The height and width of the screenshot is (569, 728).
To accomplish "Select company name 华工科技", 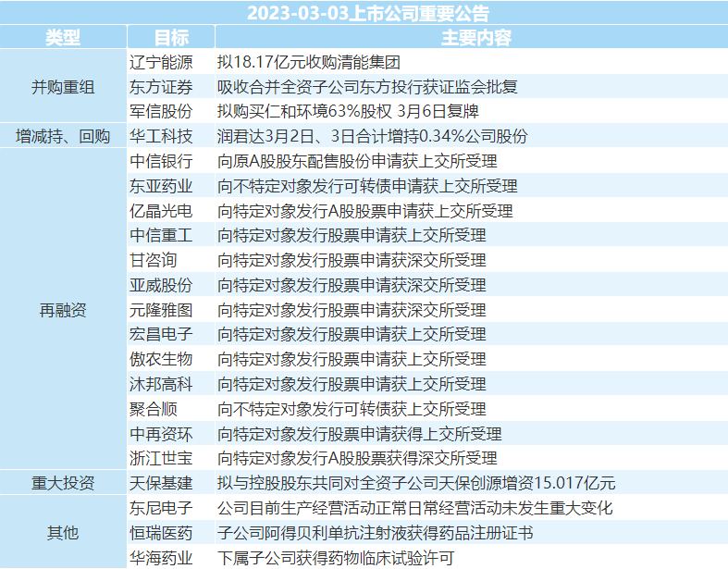I will 161,136.
